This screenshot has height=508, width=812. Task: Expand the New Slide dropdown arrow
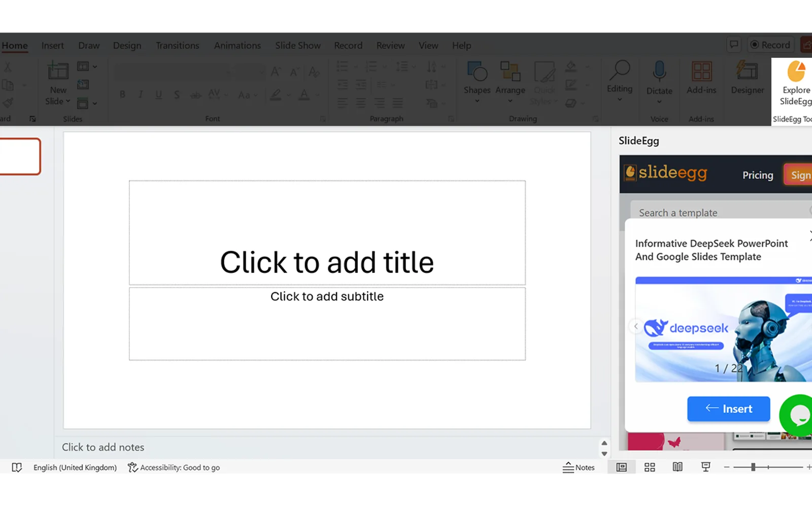coord(68,101)
